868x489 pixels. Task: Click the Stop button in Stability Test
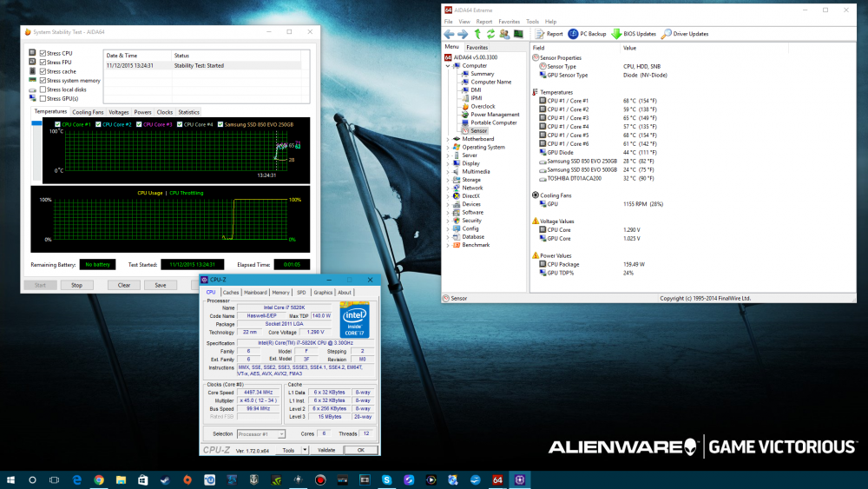tap(76, 285)
